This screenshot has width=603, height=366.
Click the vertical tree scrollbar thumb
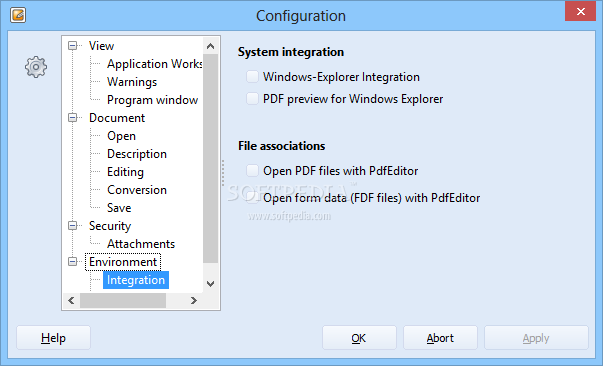tap(210, 158)
